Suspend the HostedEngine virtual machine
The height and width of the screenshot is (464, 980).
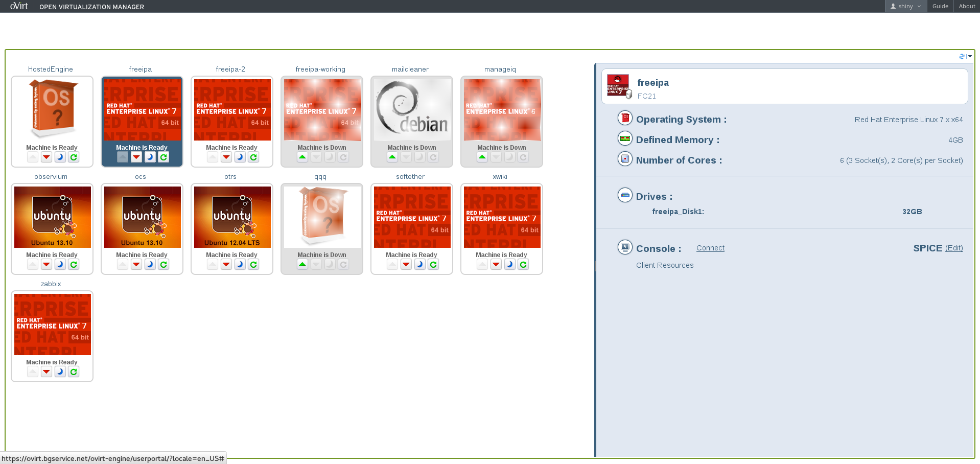point(60,157)
